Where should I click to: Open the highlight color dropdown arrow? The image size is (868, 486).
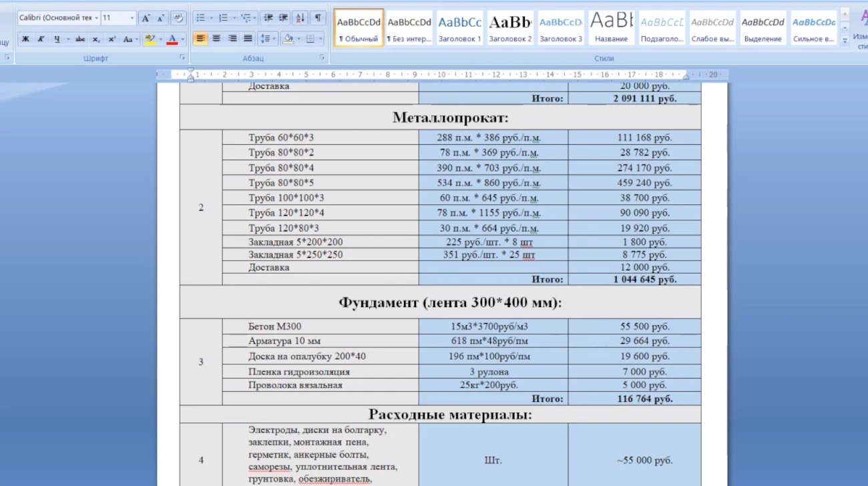tap(160, 39)
